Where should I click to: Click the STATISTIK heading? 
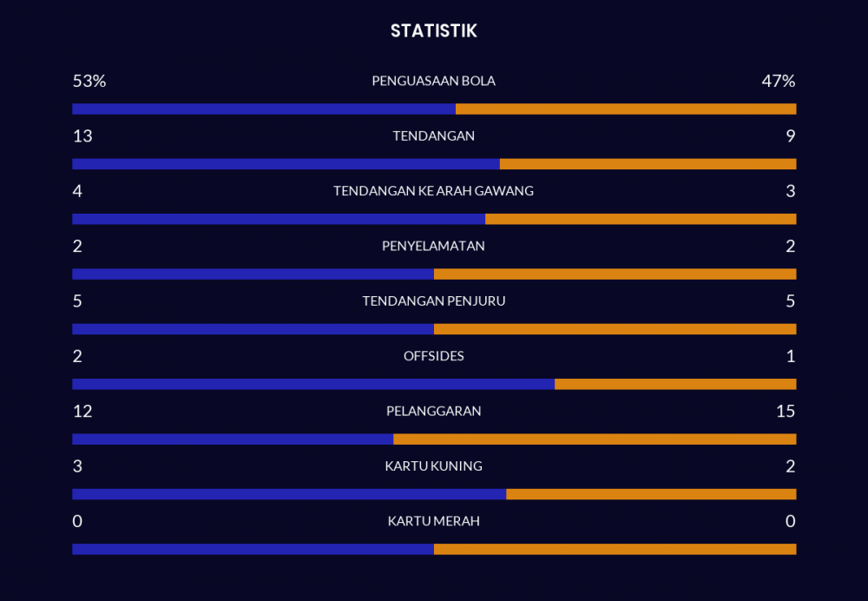pyautogui.click(x=433, y=31)
